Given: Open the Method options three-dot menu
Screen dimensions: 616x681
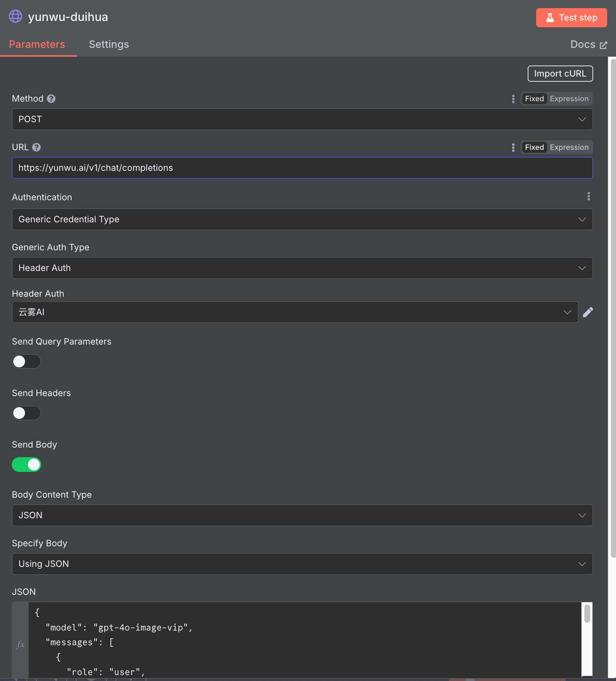Looking at the screenshot, I should click(x=513, y=99).
